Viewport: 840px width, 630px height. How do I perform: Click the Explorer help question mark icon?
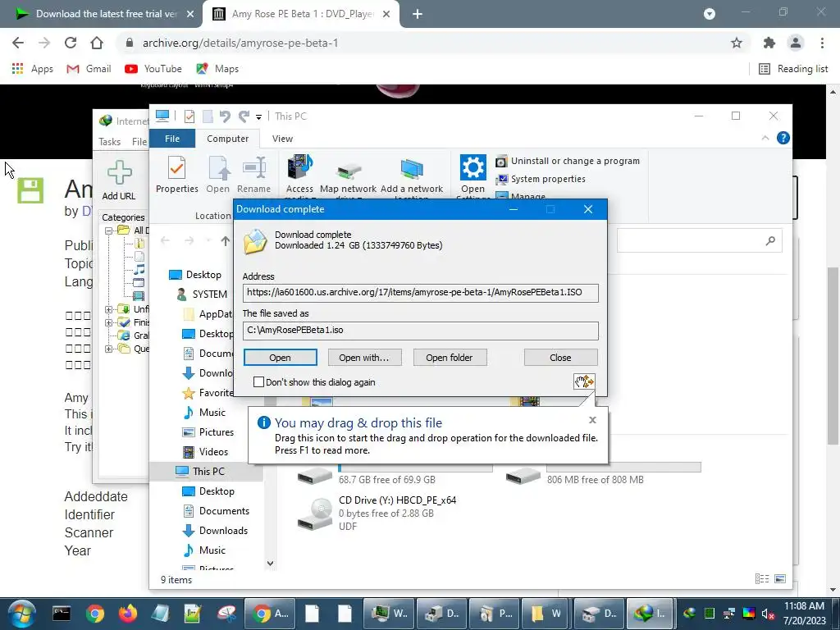[783, 138]
